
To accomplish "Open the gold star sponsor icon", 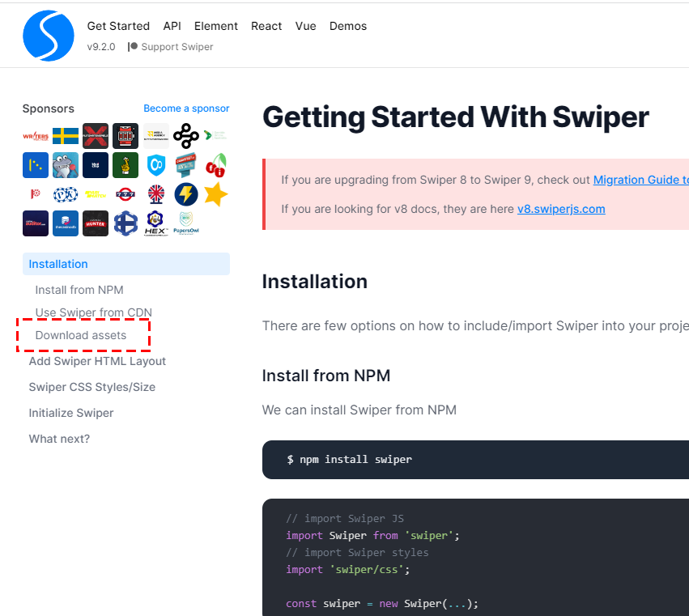I will coord(215,194).
